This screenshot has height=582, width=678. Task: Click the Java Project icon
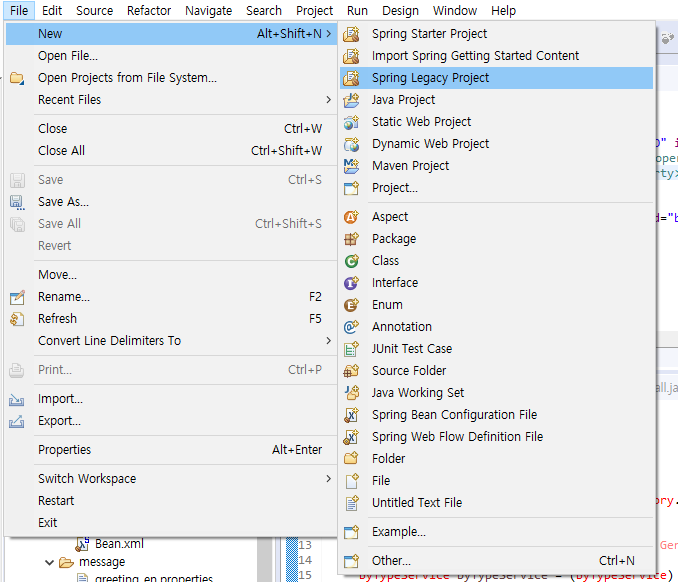351,100
